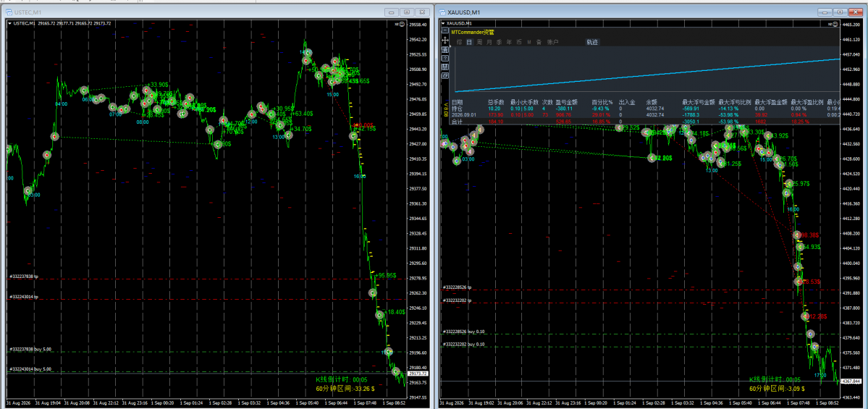
Task: Click the +95.95$ trade label in the USTEC chart
Action: click(386, 275)
